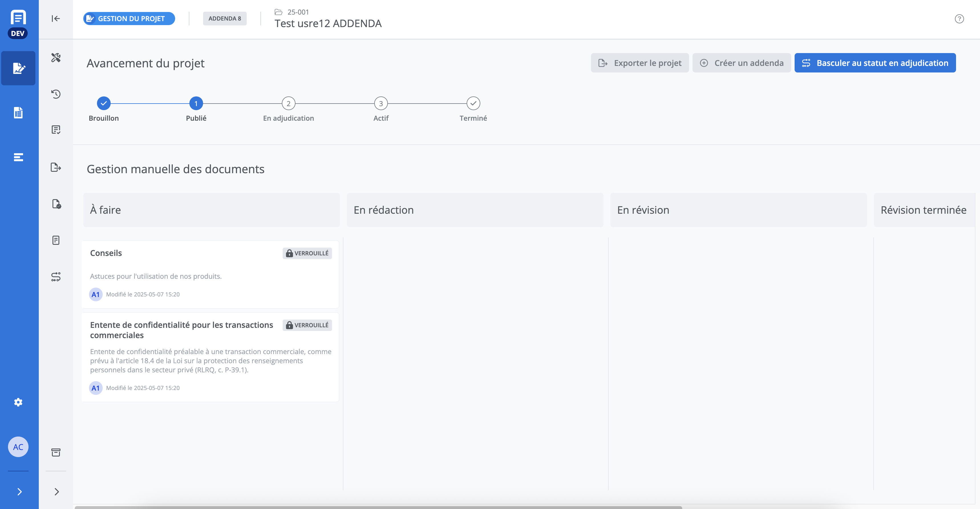This screenshot has width=980, height=509.
Task: Expand the secondary sidebar bottom chevron
Action: (57, 492)
